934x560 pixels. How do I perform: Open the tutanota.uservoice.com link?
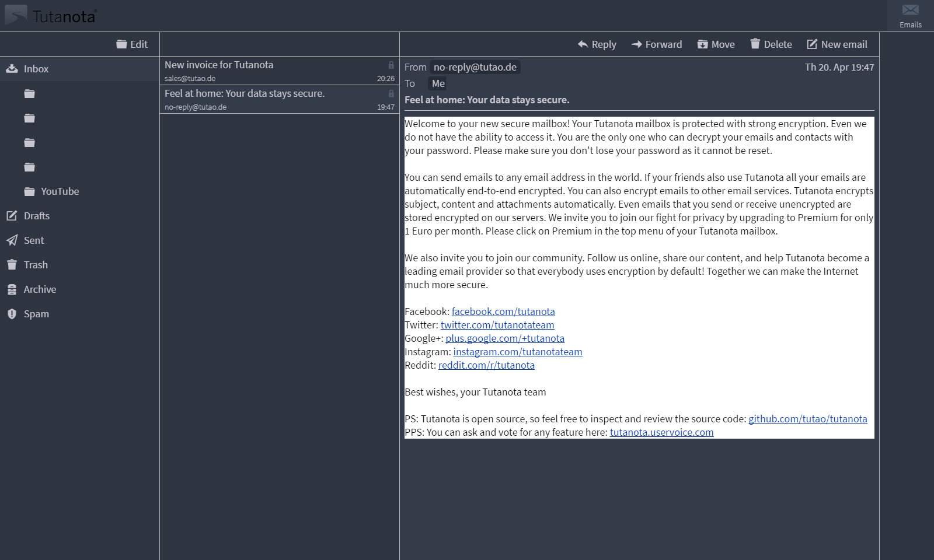[661, 432]
